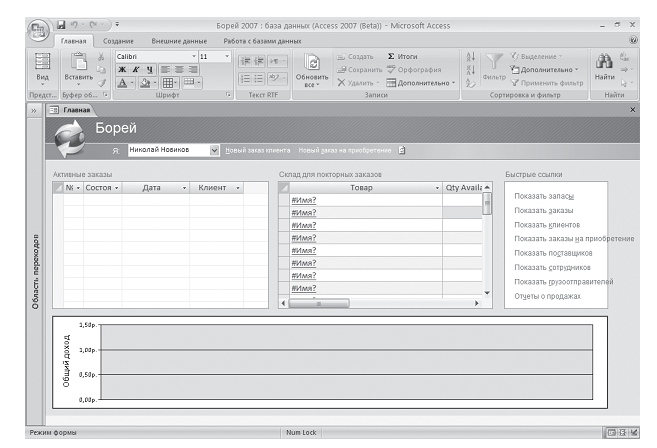Select the Главная ribbon tab
This screenshot has width=657, height=448.
pos(74,41)
